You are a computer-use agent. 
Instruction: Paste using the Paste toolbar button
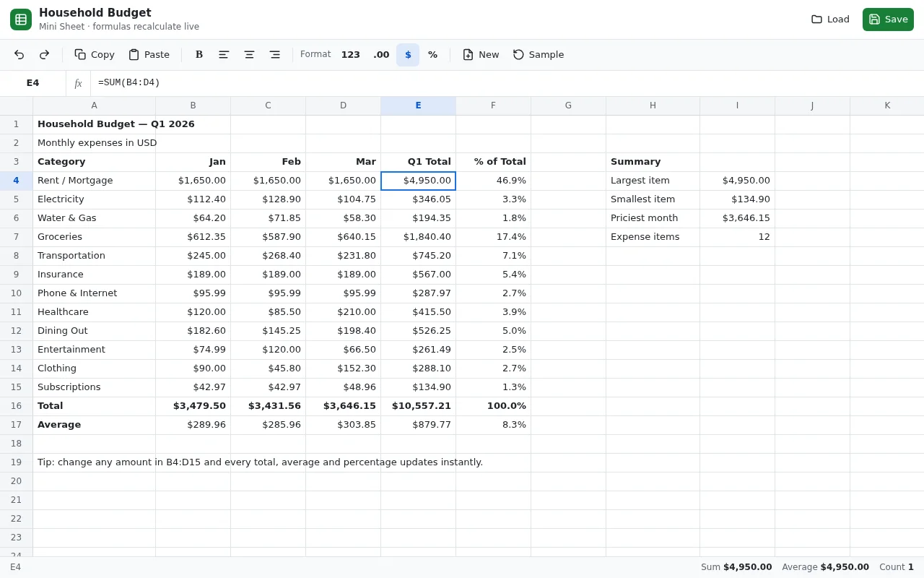pyautogui.click(x=149, y=55)
